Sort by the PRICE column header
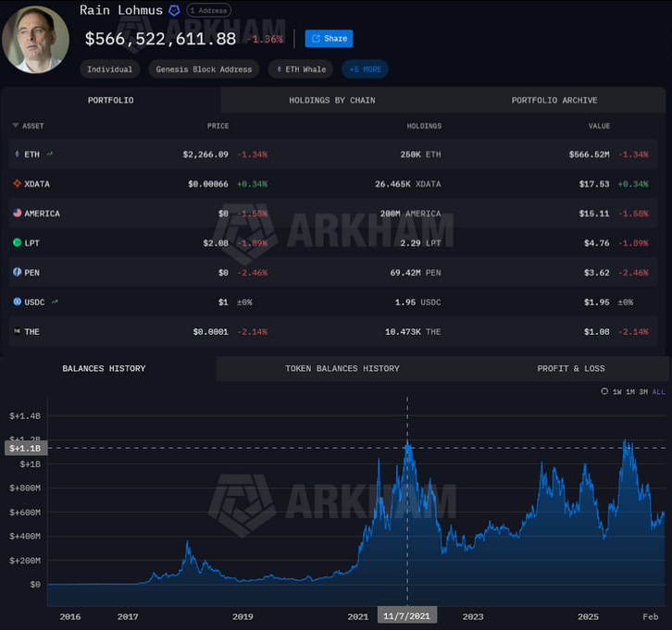Image resolution: width=672 pixels, height=630 pixels. point(218,126)
